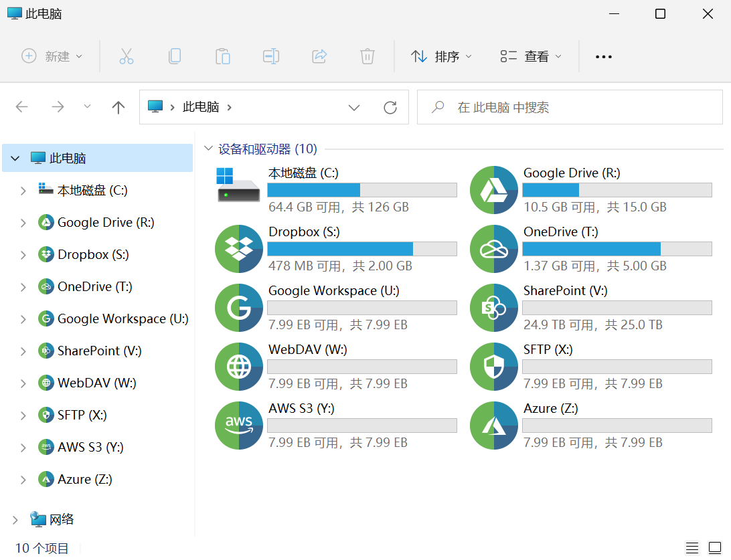Screen dimensions: 731x560
Task: Select the large Dropbox (S:) drive icon
Action: (x=239, y=249)
